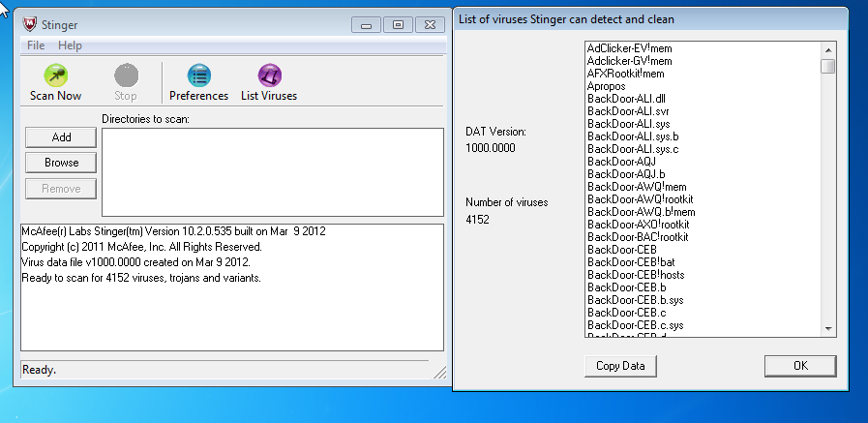Select the BackDoor-AQJ entry

[621, 162]
